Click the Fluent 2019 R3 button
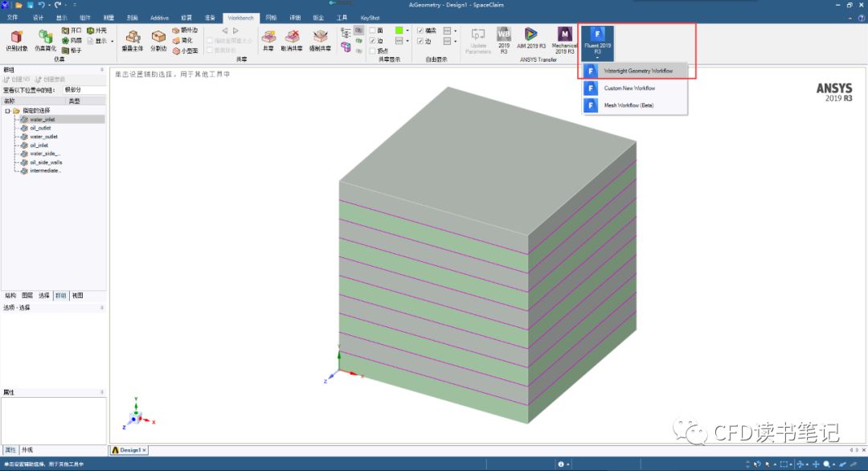 (597, 42)
